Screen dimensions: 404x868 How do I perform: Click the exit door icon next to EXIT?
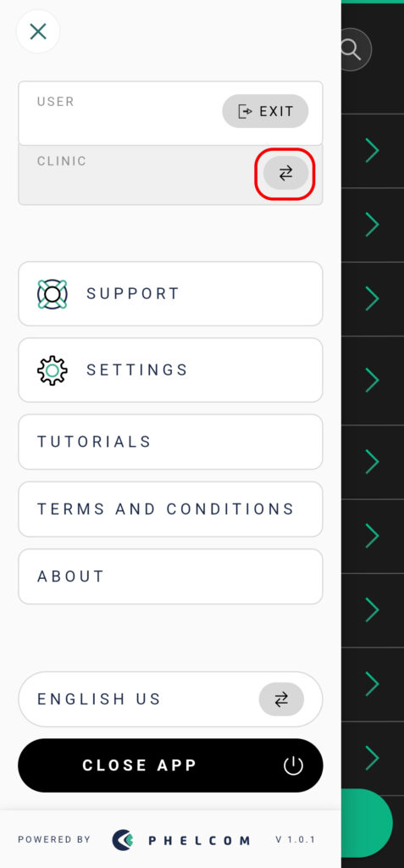coord(245,111)
